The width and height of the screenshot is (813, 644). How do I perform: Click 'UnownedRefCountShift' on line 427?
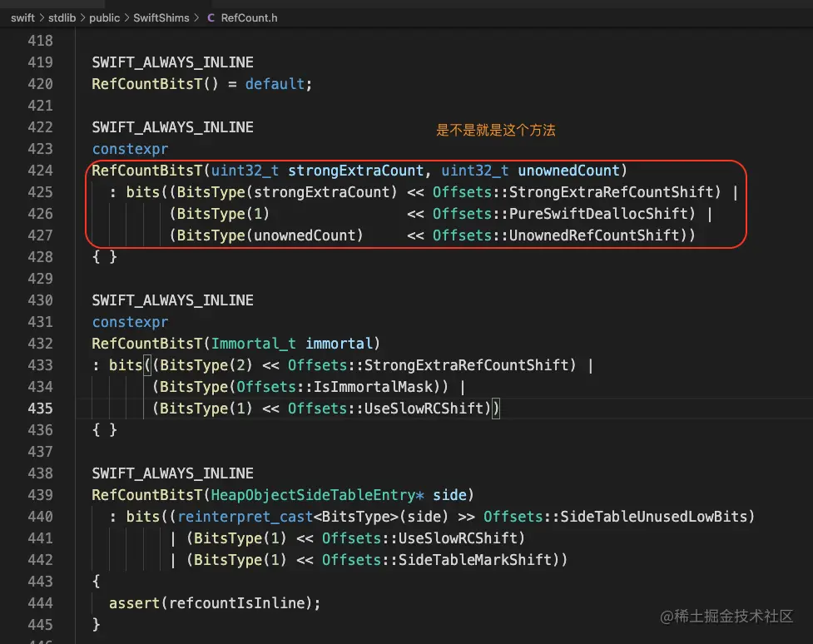coord(593,235)
